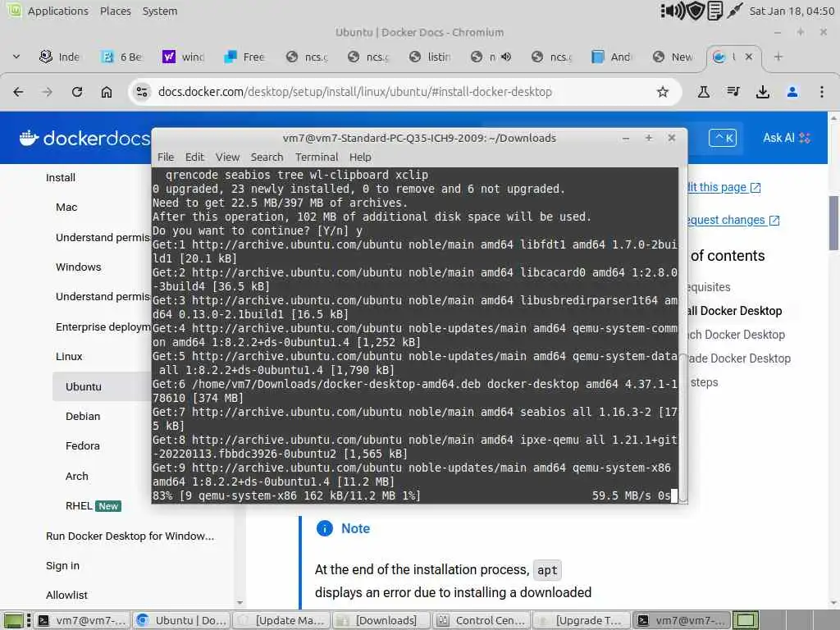Open Sign in sidebar entry
840x630 pixels.
click(62, 566)
